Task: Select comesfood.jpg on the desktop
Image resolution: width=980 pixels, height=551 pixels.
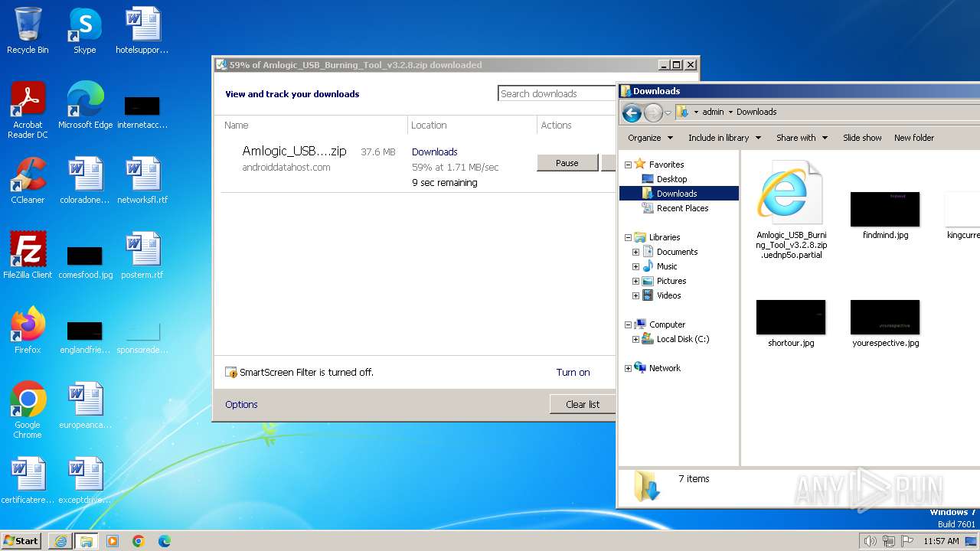Action: point(85,262)
